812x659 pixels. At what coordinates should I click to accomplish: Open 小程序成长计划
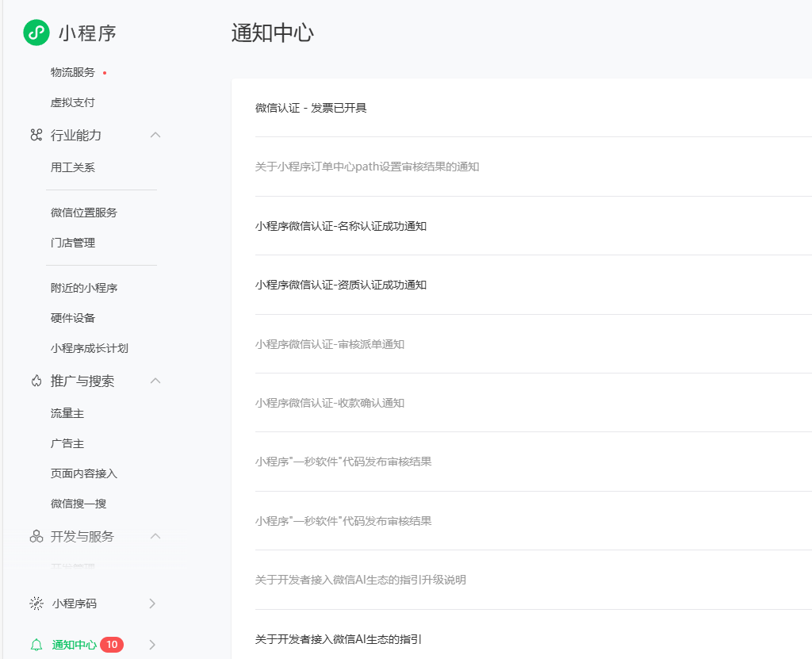point(90,348)
